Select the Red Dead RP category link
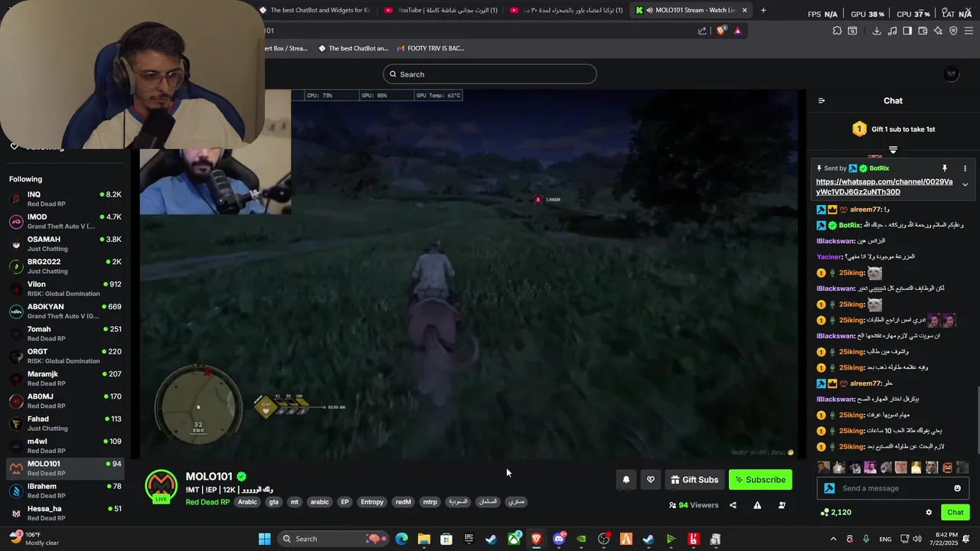Screen dimensions: 980x551 pos(207,502)
